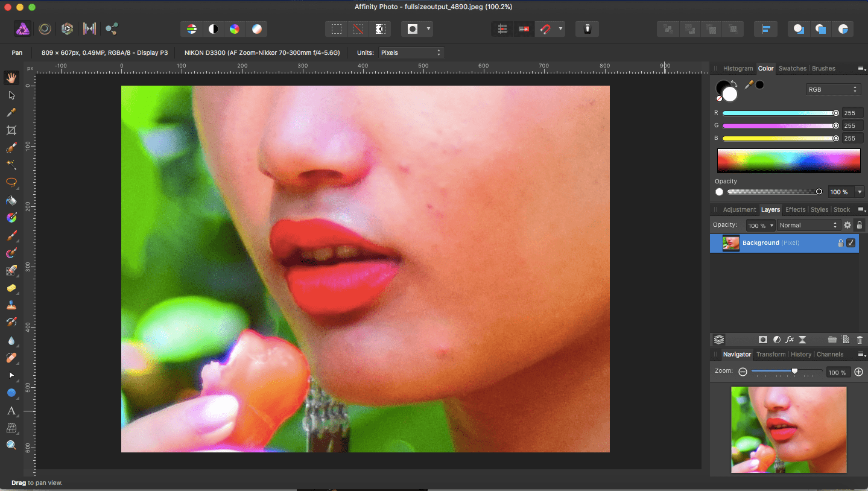Open the Normal blend mode dropdown
The image size is (868, 491).
808,225
